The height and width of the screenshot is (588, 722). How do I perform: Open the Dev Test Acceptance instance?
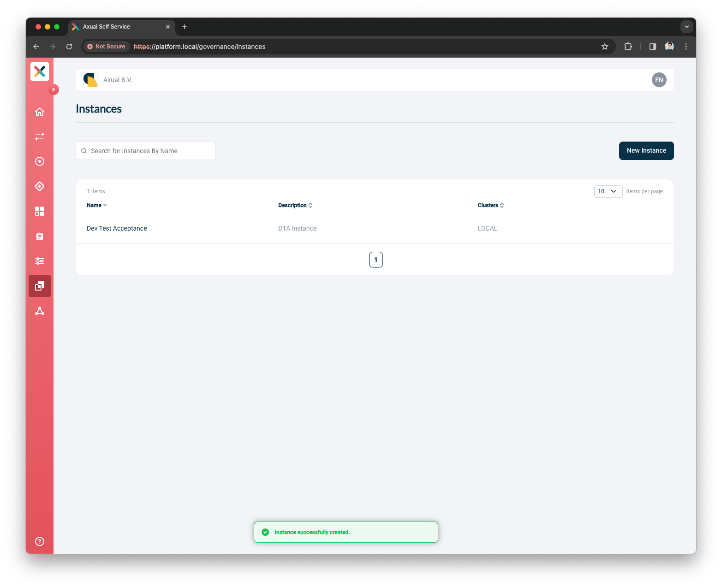click(117, 228)
